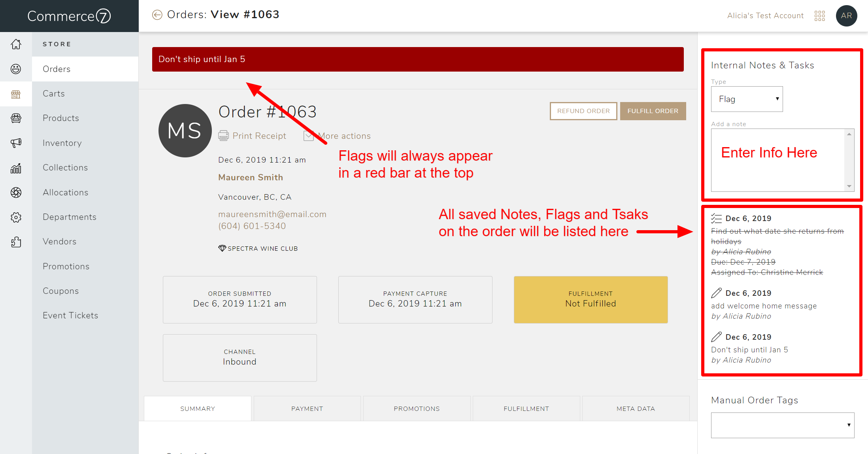Image resolution: width=868 pixels, height=454 pixels.
Task: Open the Type dropdown showing Flag
Action: [746, 99]
